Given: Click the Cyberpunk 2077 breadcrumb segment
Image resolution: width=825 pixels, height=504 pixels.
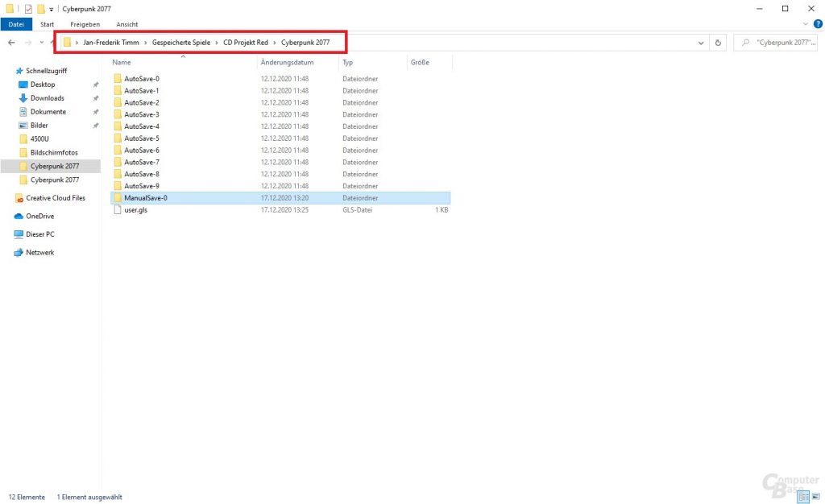Looking at the screenshot, I should 305,43.
